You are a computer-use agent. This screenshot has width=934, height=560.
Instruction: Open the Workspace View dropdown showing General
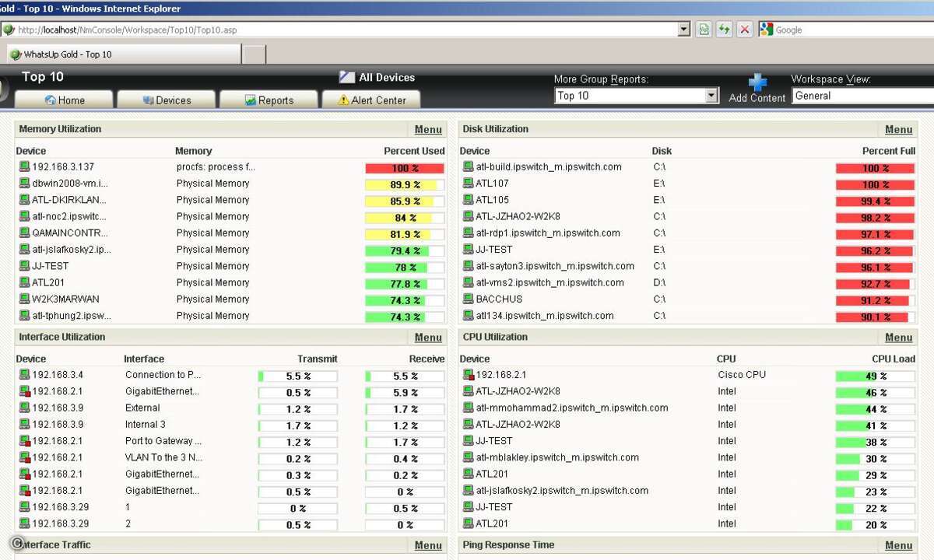coord(863,96)
